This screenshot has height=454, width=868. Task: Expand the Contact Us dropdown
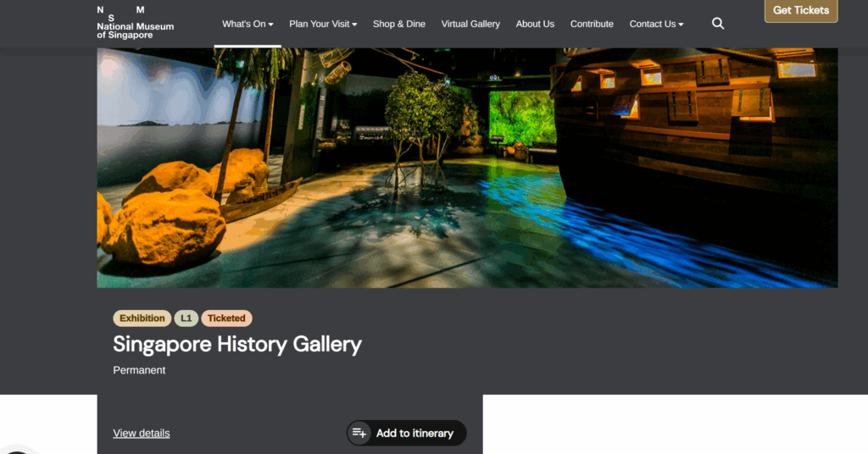(x=656, y=24)
